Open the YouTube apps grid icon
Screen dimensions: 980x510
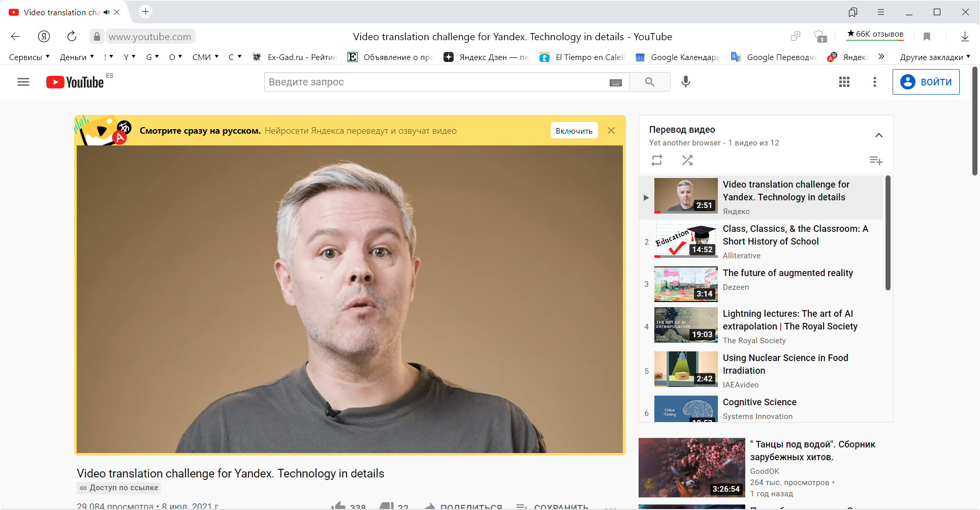point(844,82)
